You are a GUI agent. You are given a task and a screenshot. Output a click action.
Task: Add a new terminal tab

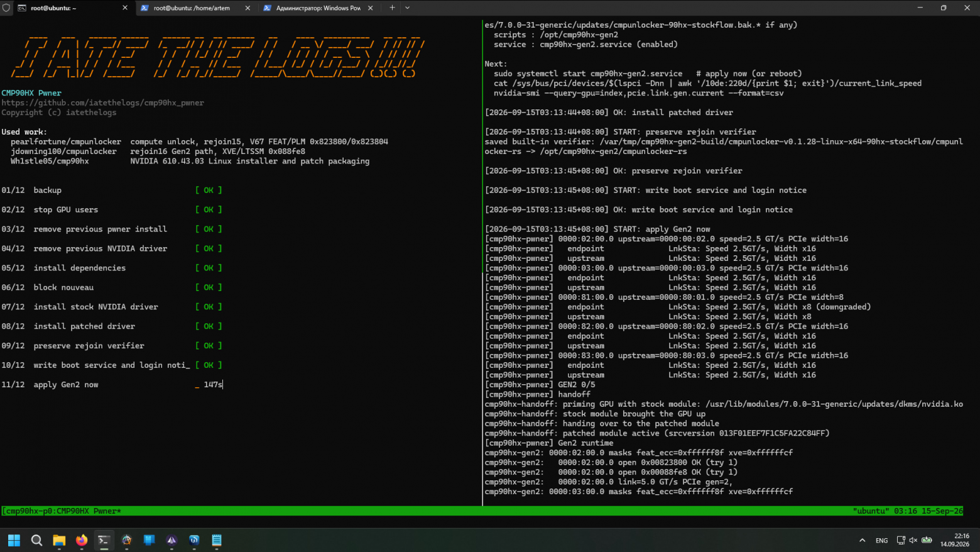392,8
